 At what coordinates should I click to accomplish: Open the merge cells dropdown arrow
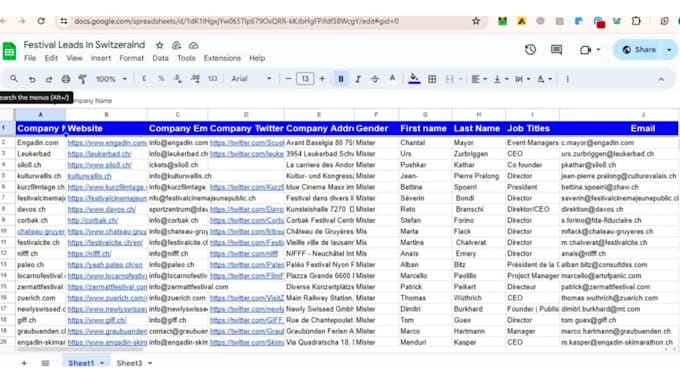[461, 79]
